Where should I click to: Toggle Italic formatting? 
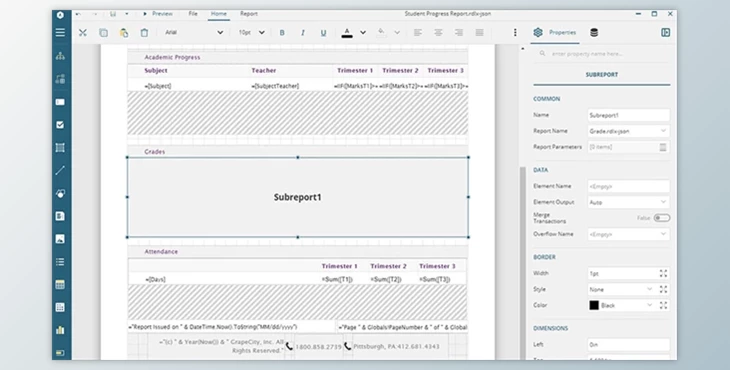(x=303, y=33)
